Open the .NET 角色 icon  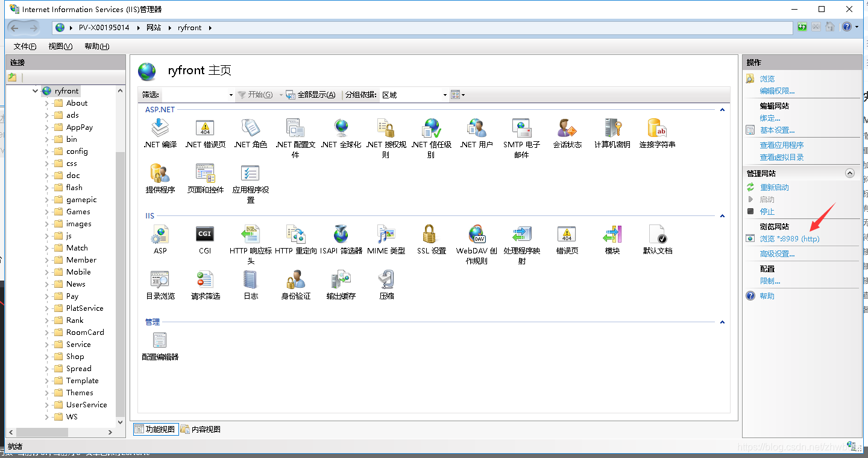click(250, 133)
